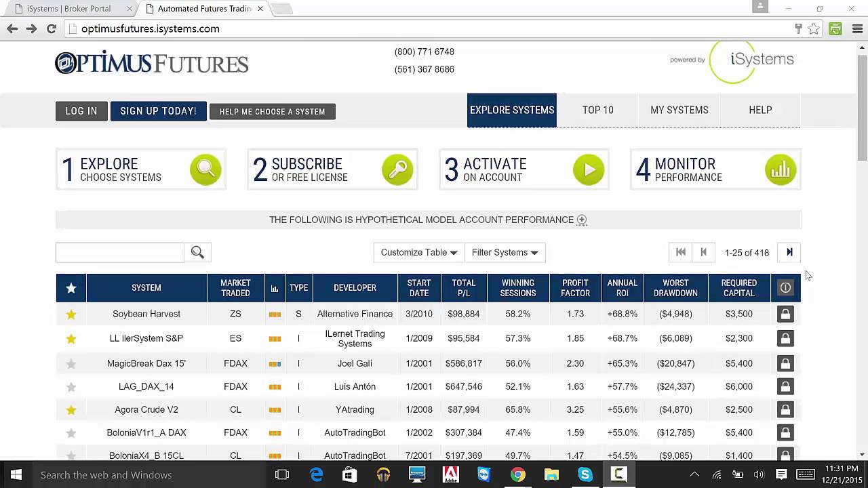
Task: Expand the hypothetical model performance disclosure
Action: point(581,220)
